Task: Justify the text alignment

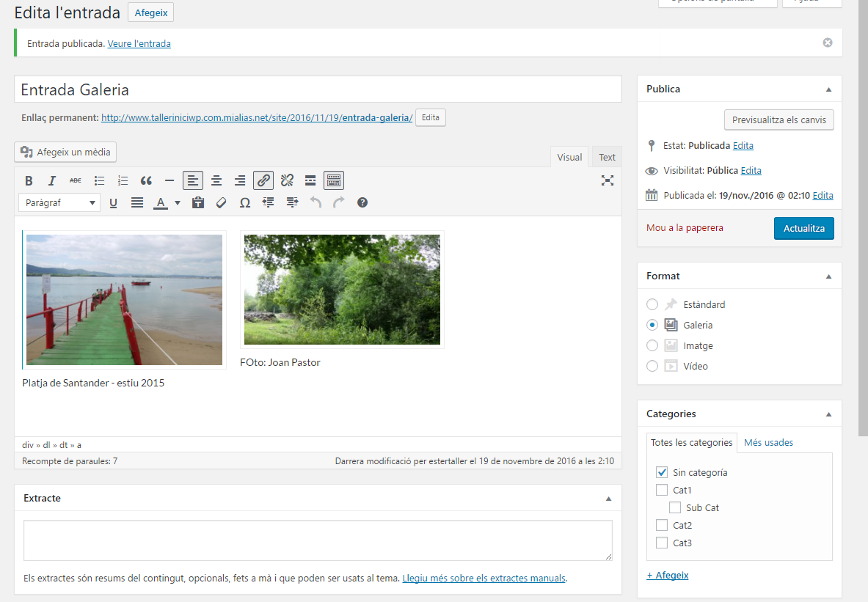Action: [x=136, y=202]
